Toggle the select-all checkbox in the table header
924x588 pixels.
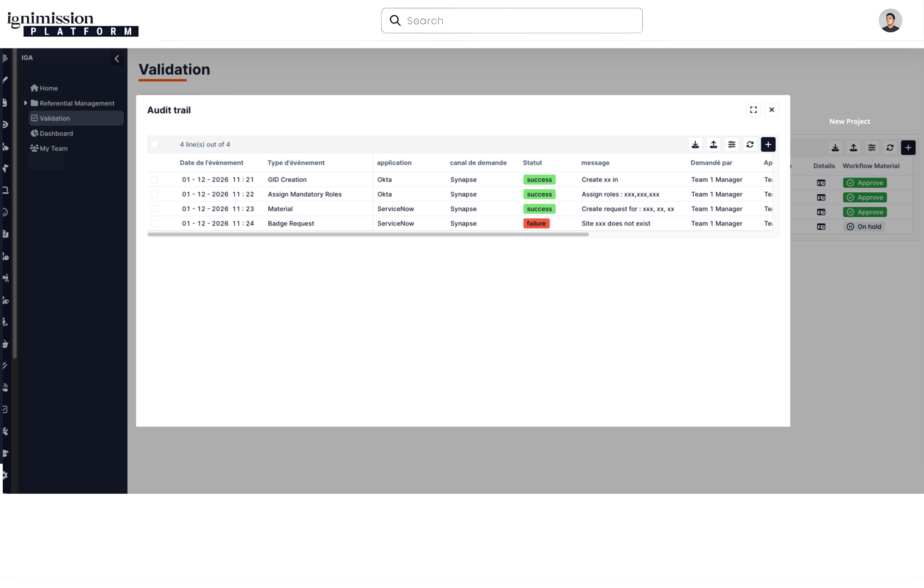154,145
